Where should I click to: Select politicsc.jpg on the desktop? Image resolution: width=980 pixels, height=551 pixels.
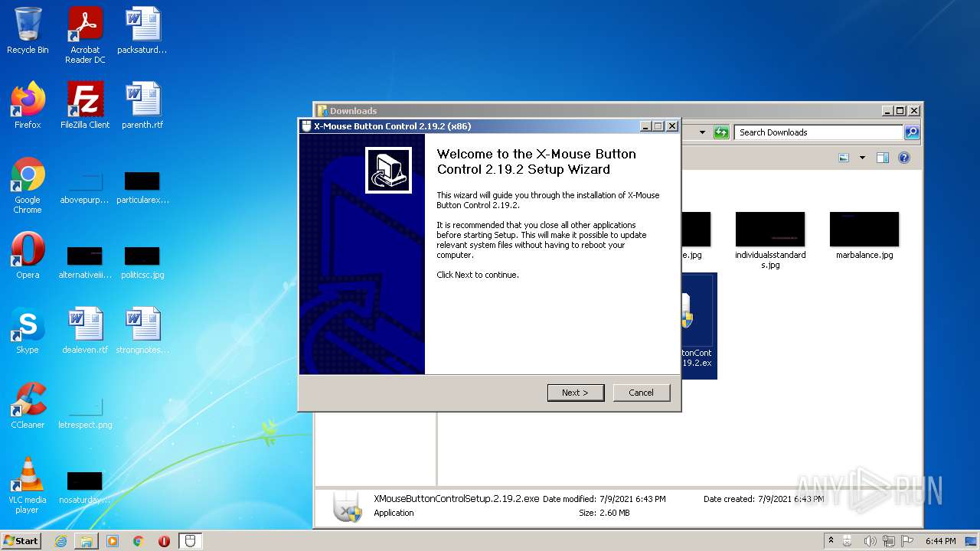(x=142, y=262)
